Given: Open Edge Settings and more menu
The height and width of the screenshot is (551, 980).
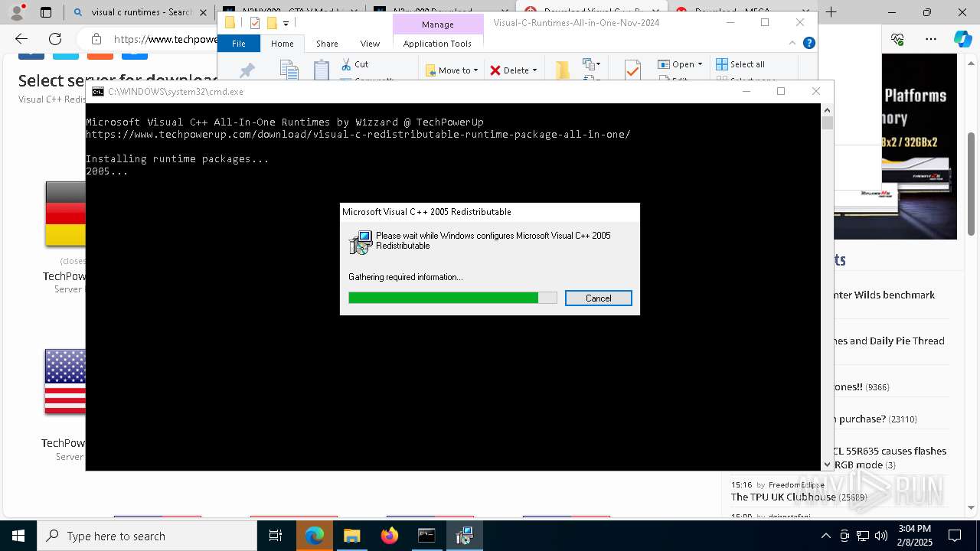Looking at the screenshot, I should click(931, 39).
